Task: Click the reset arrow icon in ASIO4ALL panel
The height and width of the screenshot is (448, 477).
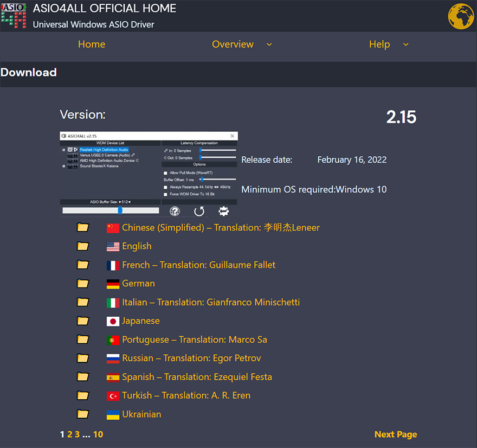Action: pos(199,211)
